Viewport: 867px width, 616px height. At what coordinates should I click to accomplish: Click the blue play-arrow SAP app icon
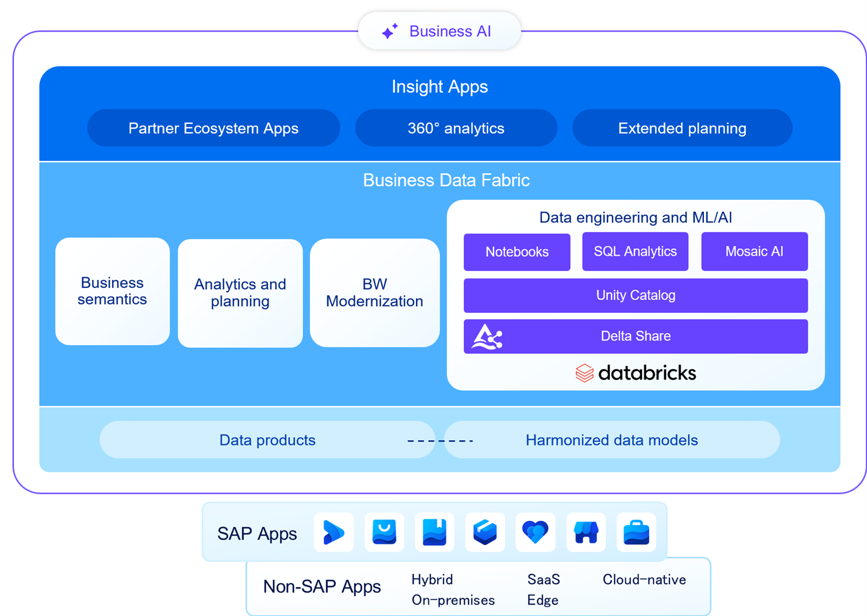click(x=334, y=533)
